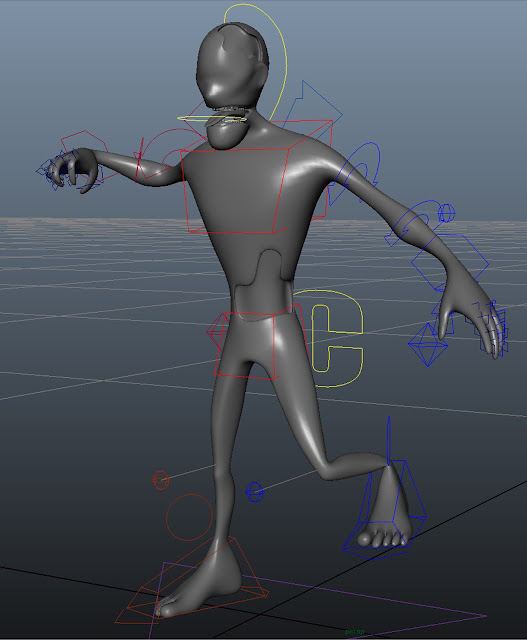Pick the blue diamond control beside the lowered hand
Viewport: 527px width, 640px height.
click(x=427, y=344)
